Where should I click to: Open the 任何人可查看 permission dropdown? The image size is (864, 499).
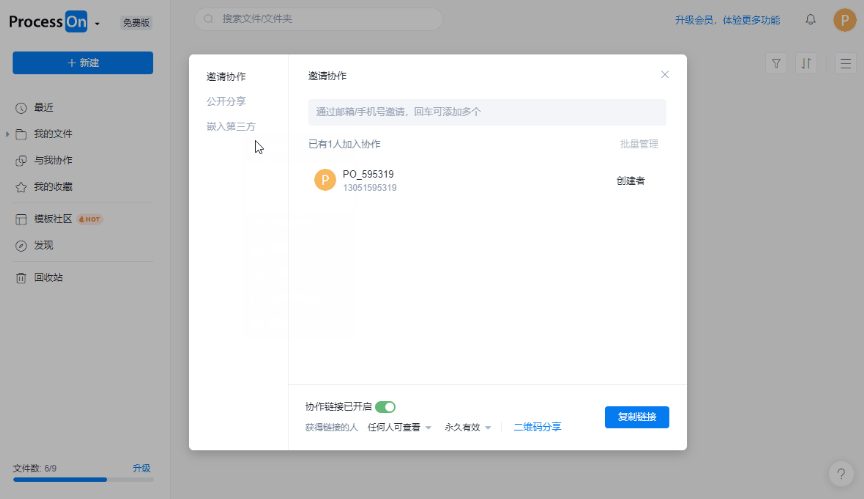point(399,427)
